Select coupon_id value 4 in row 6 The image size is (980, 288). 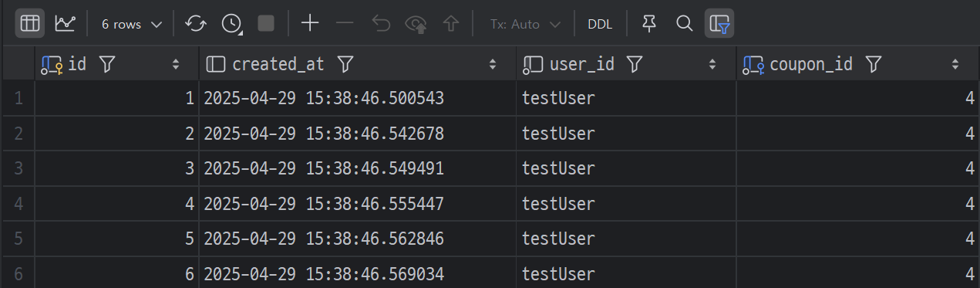click(x=858, y=273)
